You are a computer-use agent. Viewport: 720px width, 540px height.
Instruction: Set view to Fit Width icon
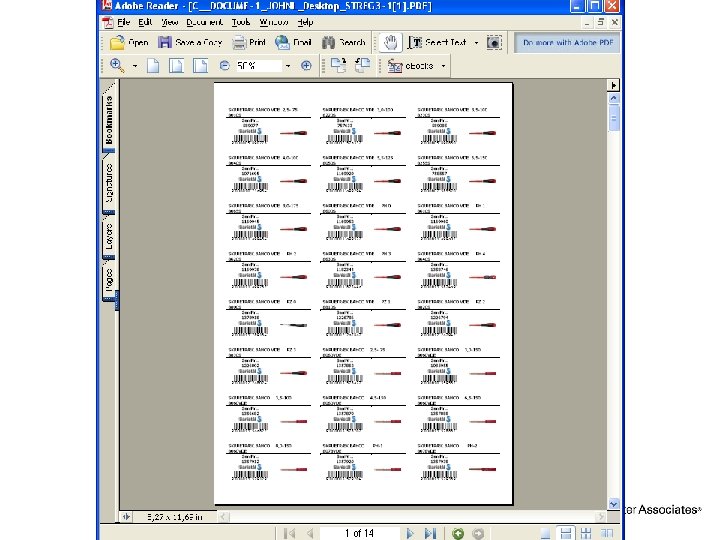200,66
